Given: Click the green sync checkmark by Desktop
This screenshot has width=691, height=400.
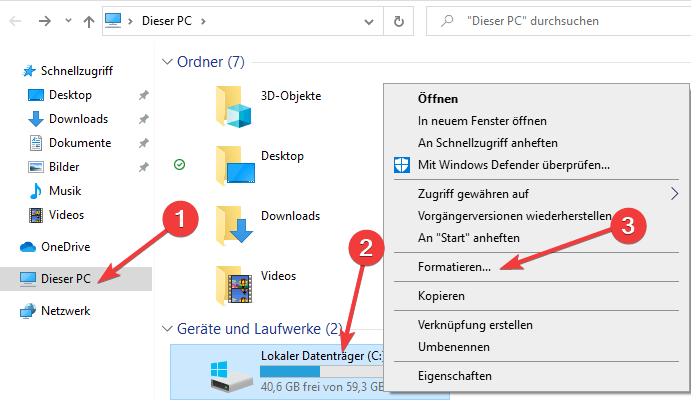Looking at the screenshot, I should coord(179,165).
